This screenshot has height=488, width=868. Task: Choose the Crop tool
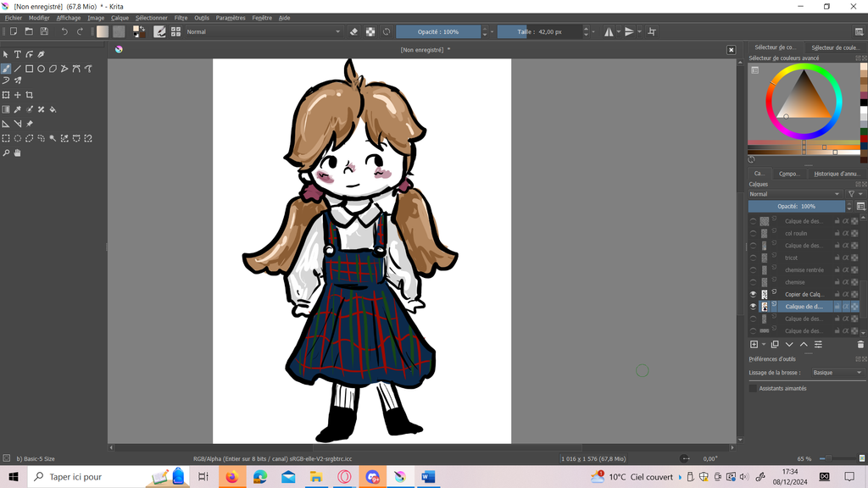pos(29,95)
